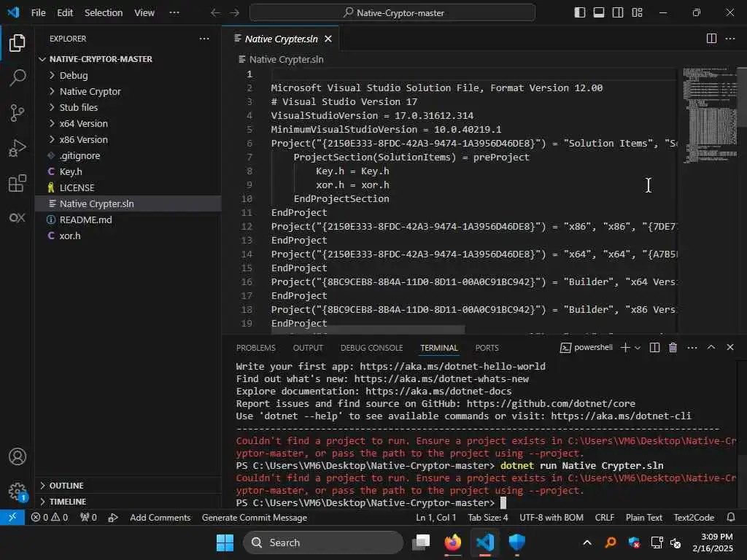Viewport: 747px width, 560px height.
Task: Switch to the PORTS panel tab
Action: [x=487, y=348]
